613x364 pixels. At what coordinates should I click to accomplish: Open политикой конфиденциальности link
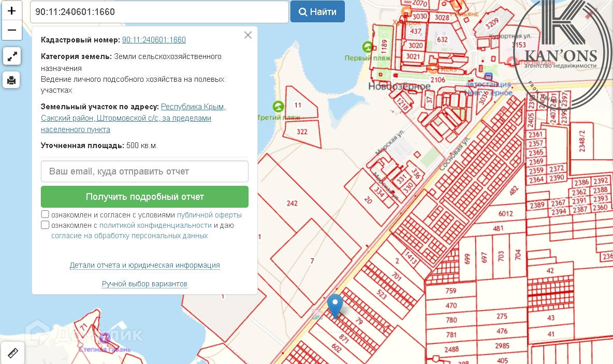point(155,226)
